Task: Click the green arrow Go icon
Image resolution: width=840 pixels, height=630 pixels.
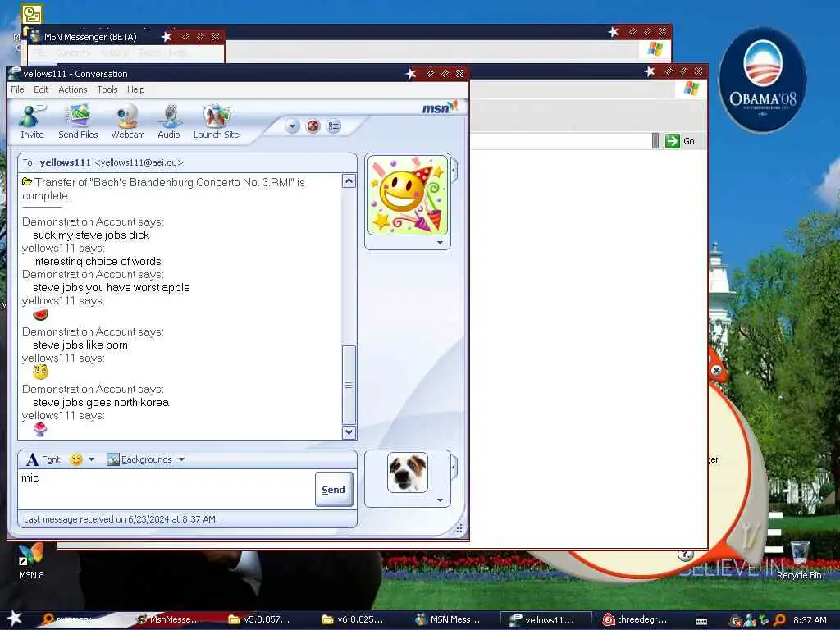Action: click(x=673, y=141)
